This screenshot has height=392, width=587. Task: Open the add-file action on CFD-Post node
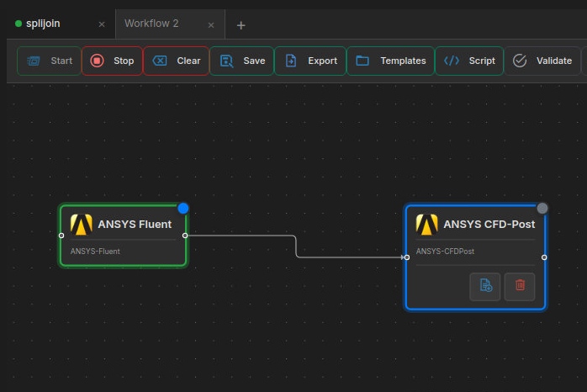[x=485, y=286]
